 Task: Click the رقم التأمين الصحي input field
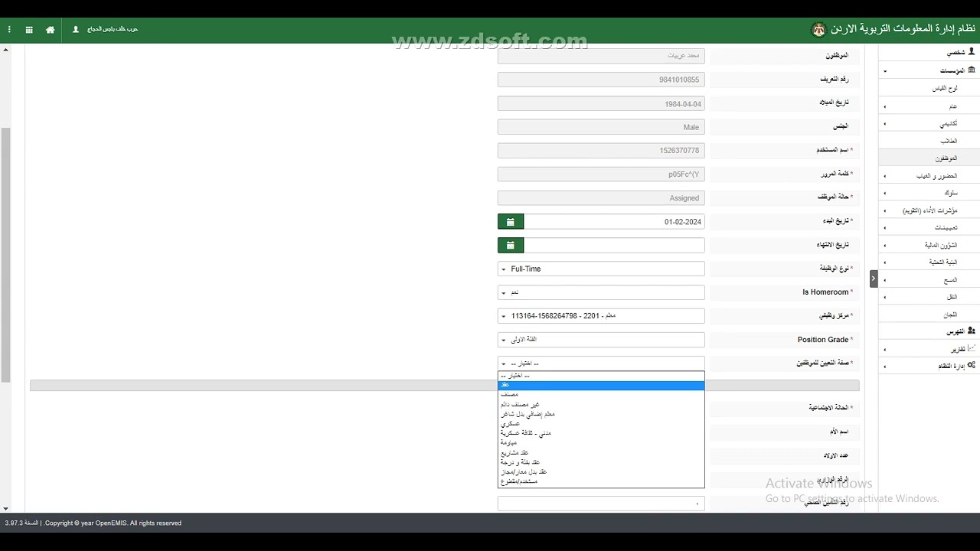[601, 504]
